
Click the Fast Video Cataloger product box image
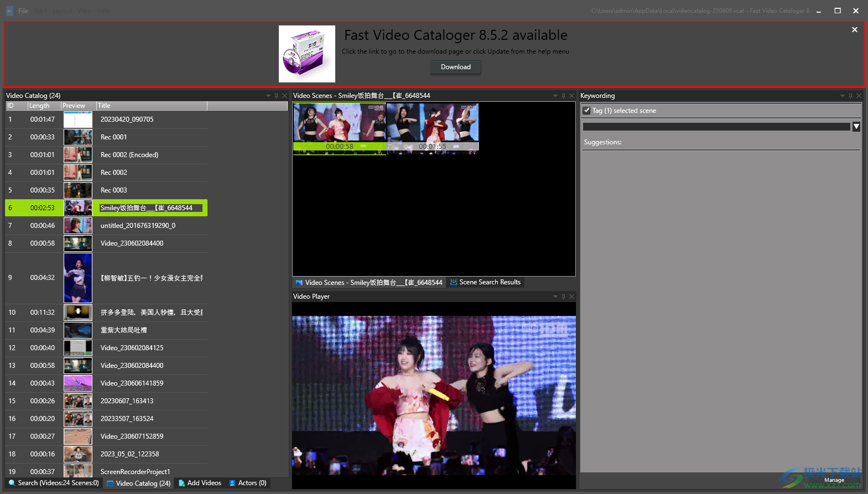click(x=307, y=54)
